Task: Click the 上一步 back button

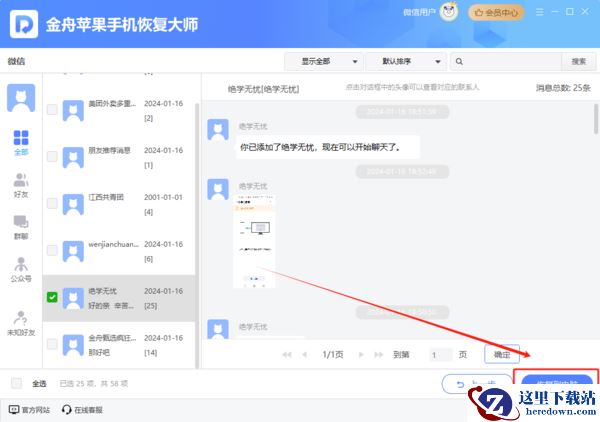Action: (477, 384)
